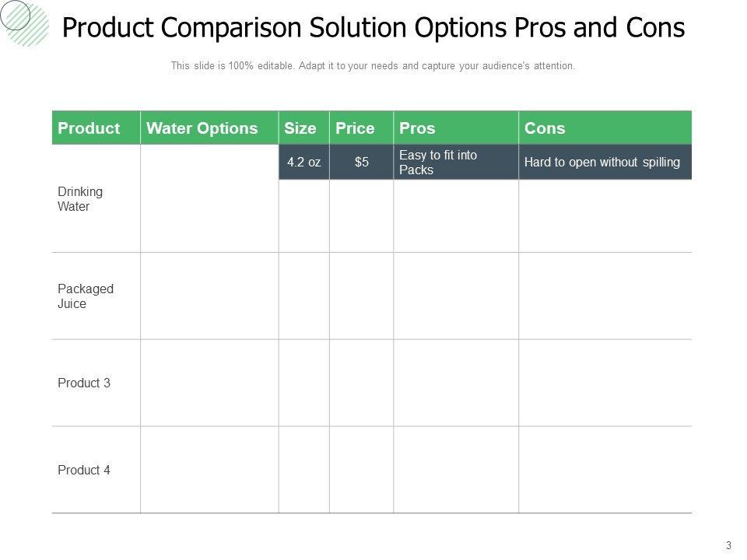The width and height of the screenshot is (747, 560).
Task: Click the Water Options column header
Action: tap(202, 128)
